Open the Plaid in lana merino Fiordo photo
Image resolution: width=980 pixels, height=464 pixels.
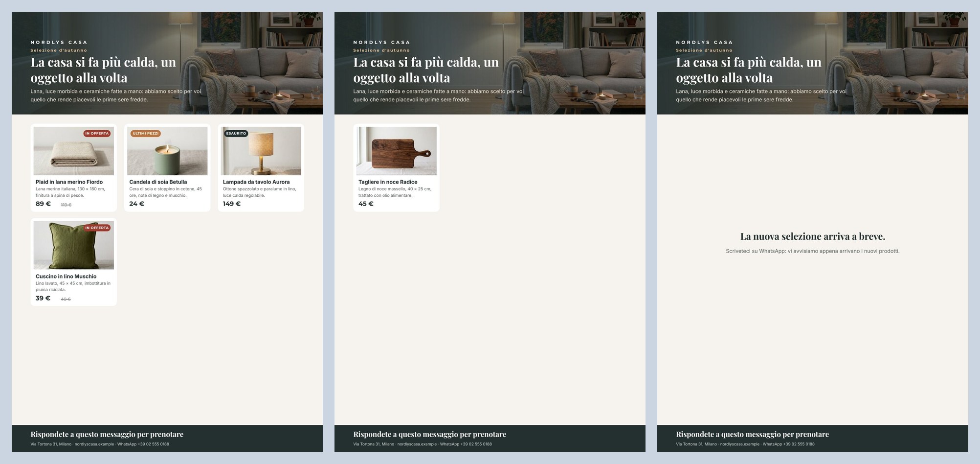coord(73,151)
